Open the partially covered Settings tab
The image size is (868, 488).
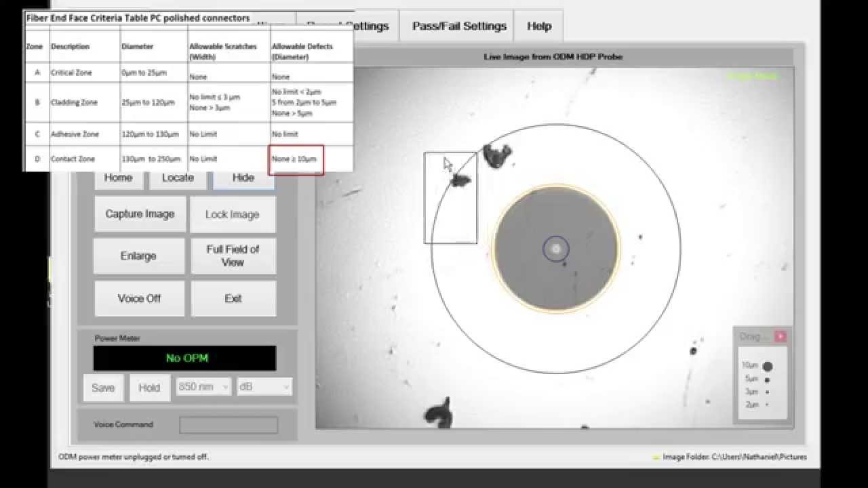347,26
